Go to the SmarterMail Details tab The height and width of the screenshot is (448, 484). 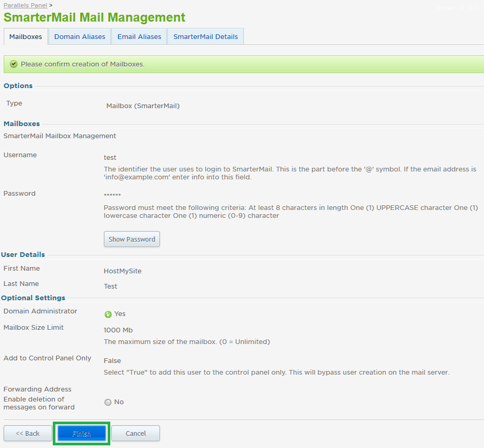[205, 37]
